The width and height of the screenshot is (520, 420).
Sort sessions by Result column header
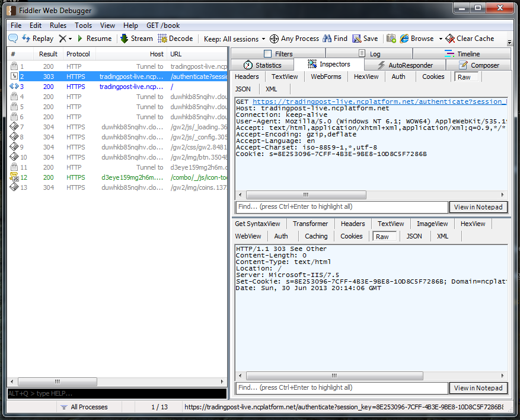[48, 54]
